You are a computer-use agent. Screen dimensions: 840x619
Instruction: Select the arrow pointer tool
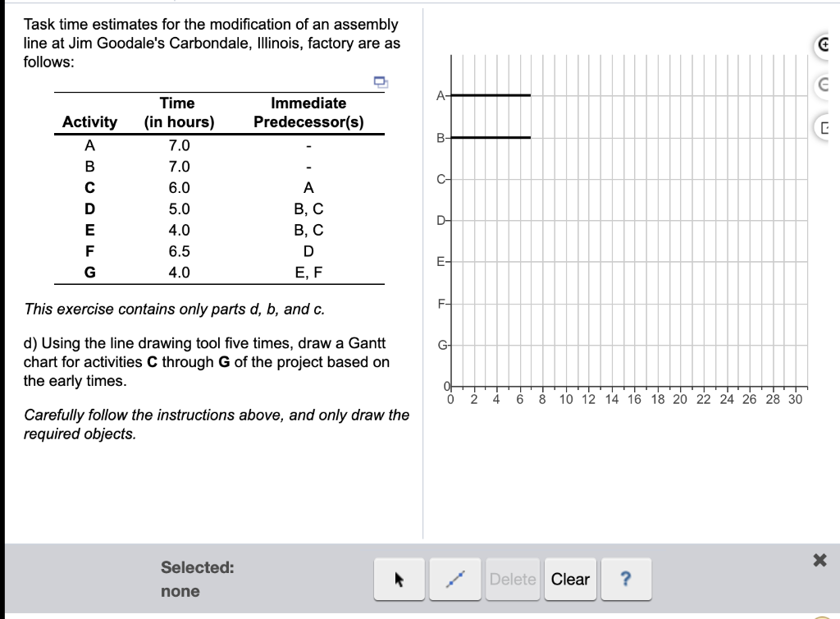coord(399,579)
